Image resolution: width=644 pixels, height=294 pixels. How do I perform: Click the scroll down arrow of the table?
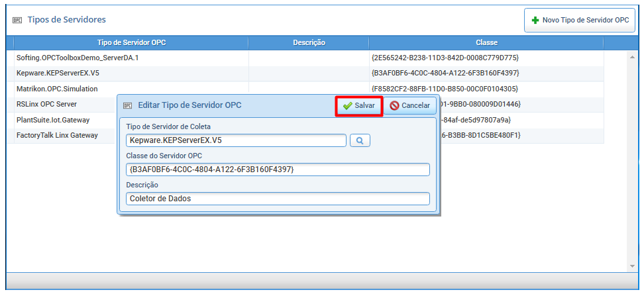tap(633, 266)
